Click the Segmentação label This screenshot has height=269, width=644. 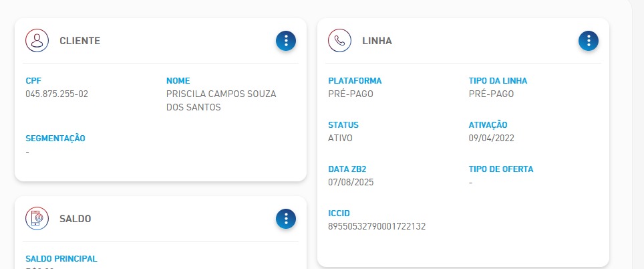[55, 139]
